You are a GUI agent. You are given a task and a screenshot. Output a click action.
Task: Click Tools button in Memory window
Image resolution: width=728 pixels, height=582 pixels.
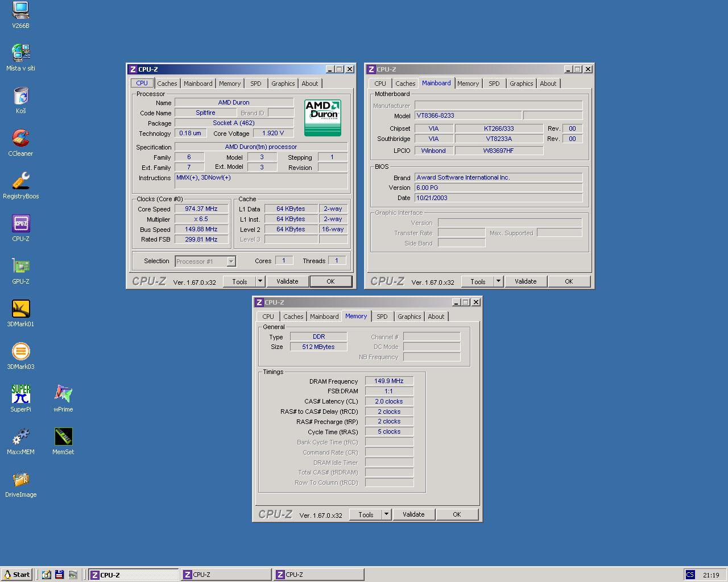tap(366, 514)
